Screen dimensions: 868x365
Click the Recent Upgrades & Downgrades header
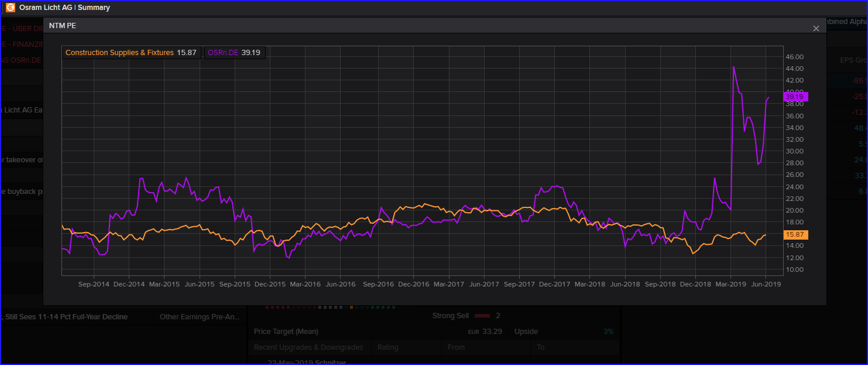click(308, 347)
